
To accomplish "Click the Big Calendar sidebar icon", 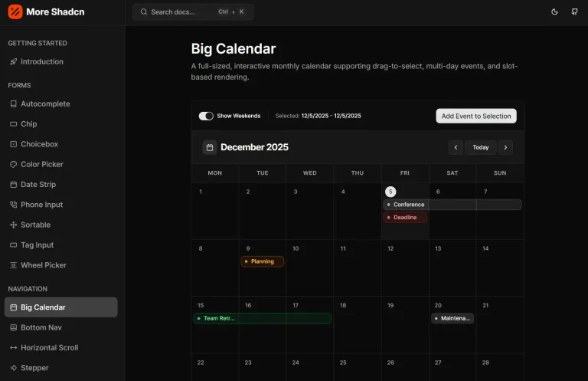I will coord(14,307).
